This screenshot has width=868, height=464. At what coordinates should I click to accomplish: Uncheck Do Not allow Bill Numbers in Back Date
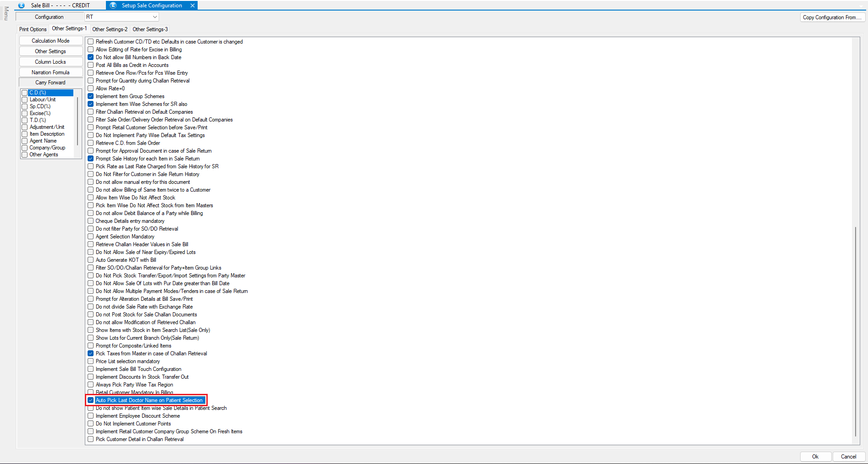(x=91, y=57)
